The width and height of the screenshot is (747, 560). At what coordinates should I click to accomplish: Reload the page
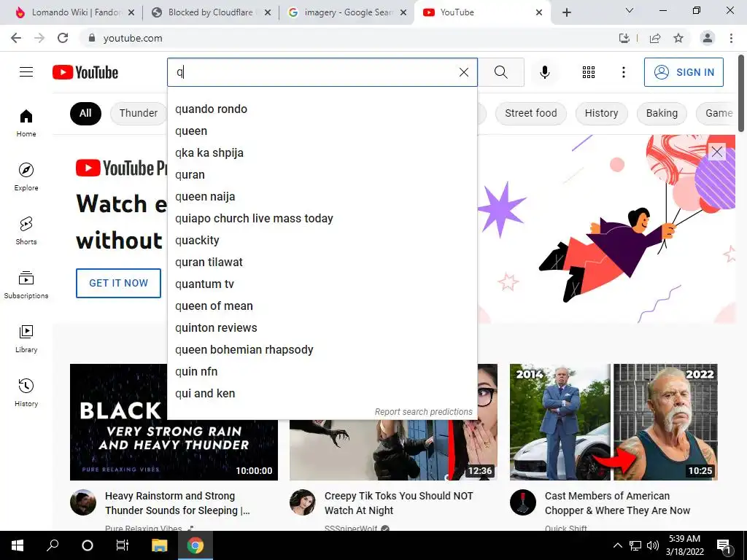[x=63, y=38]
